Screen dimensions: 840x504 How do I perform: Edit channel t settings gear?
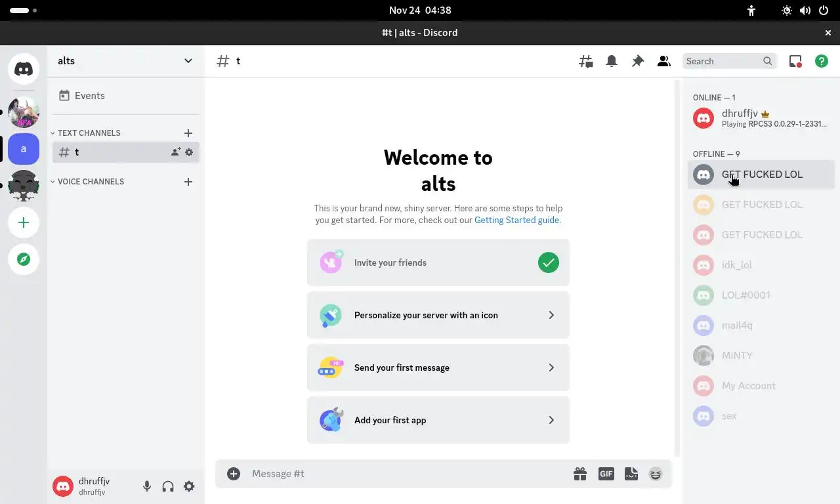pos(189,152)
